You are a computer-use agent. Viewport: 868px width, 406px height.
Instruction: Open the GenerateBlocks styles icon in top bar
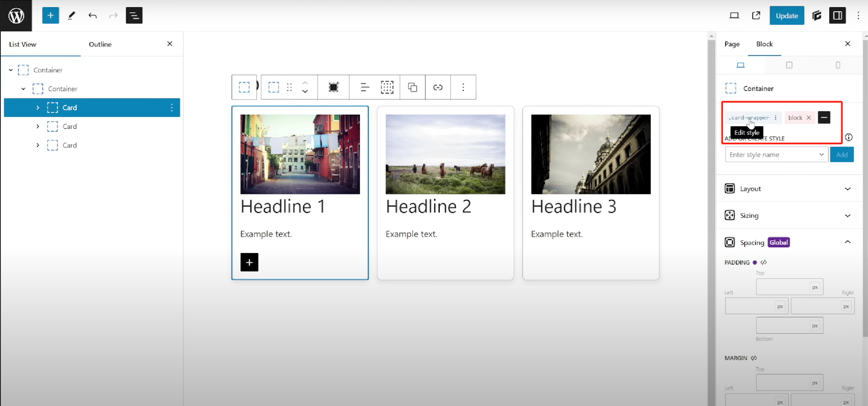click(816, 16)
